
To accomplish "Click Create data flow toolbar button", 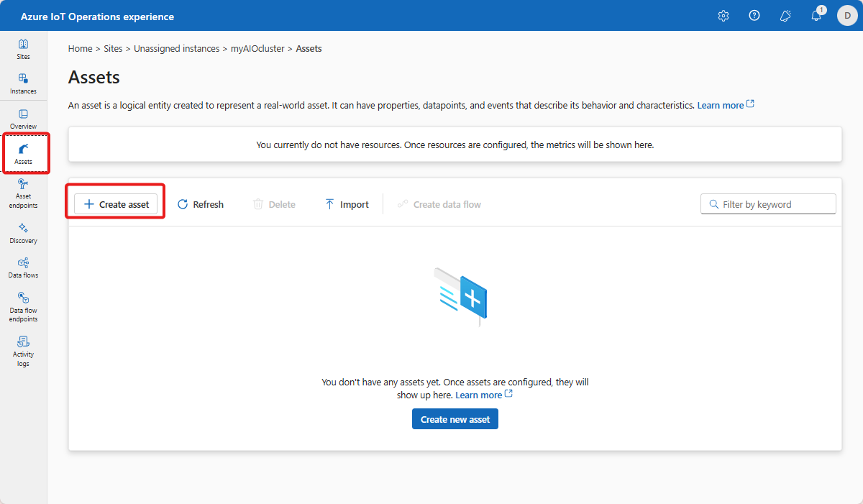I will tap(439, 204).
